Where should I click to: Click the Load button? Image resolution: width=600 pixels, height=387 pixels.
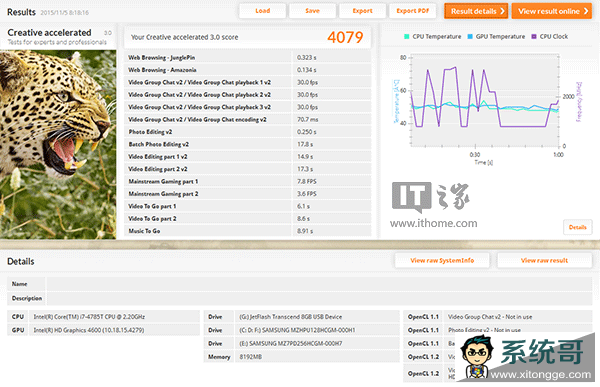pyautogui.click(x=262, y=11)
